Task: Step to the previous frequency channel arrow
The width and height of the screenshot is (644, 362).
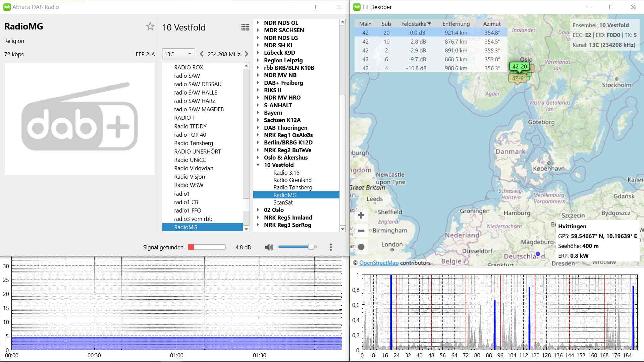Action: (x=201, y=54)
